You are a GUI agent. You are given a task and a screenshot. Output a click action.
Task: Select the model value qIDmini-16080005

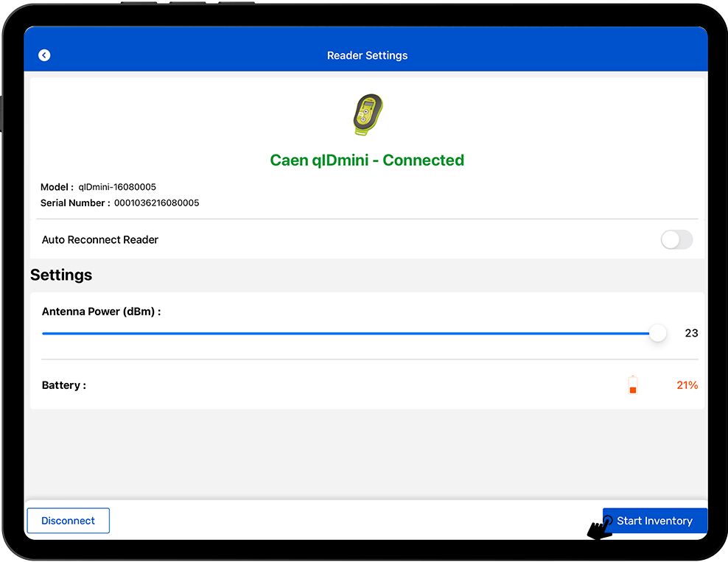117,187
